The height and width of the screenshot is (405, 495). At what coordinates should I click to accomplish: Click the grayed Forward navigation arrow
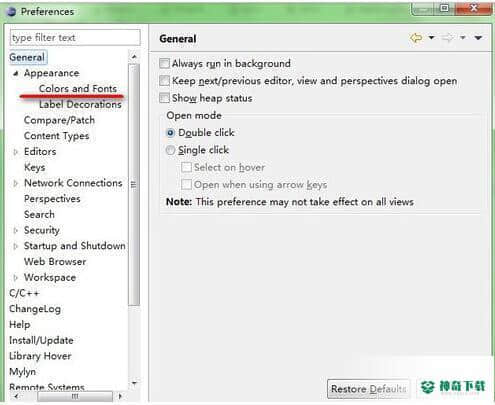coord(447,38)
